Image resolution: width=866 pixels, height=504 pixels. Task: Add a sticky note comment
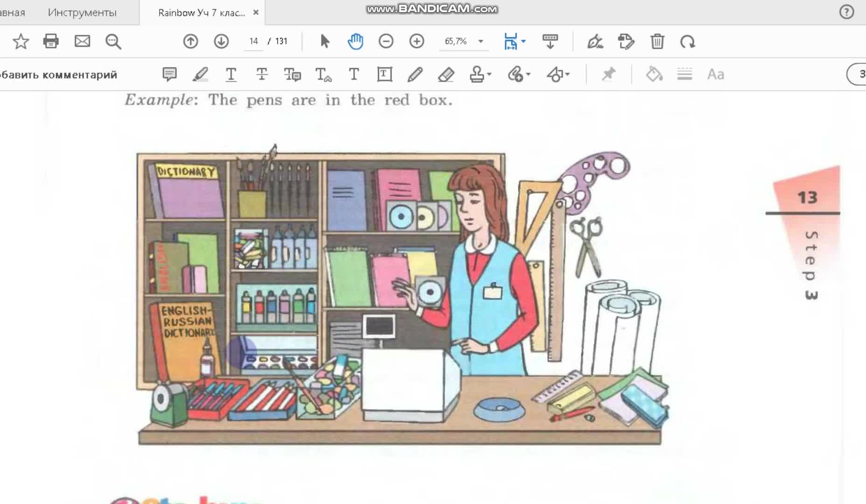170,74
